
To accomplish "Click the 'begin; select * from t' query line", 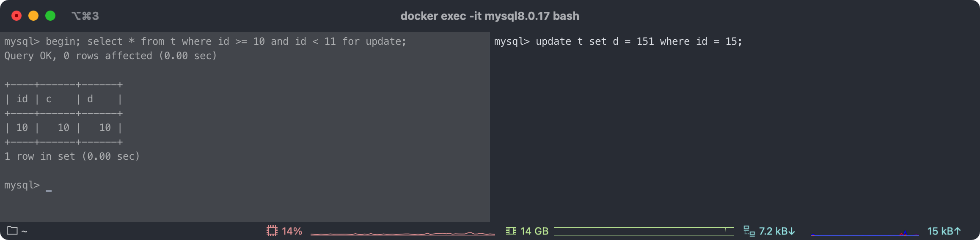I will pyautogui.click(x=205, y=41).
